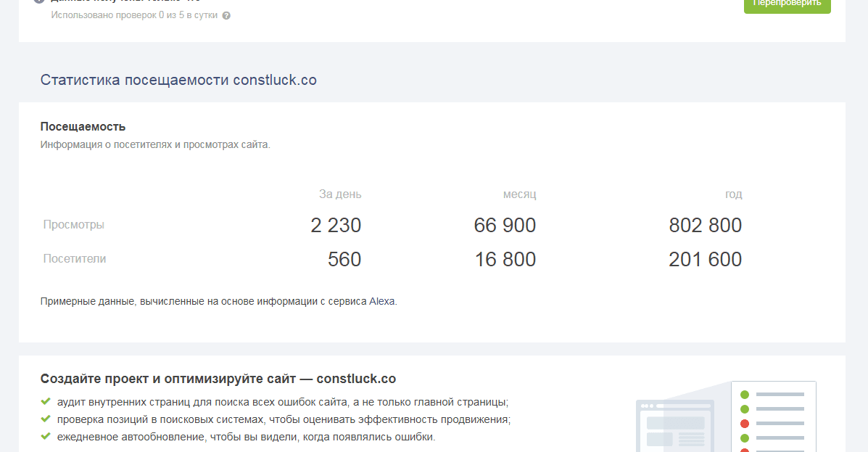The height and width of the screenshot is (452, 868).
Task: Open the constluck.co link in the heading
Action: tap(275, 80)
